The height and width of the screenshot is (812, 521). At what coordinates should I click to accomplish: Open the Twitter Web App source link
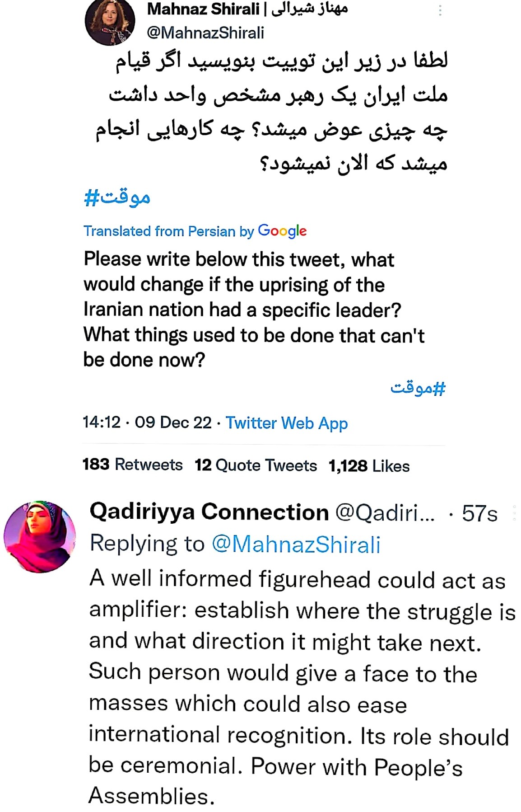tap(287, 423)
